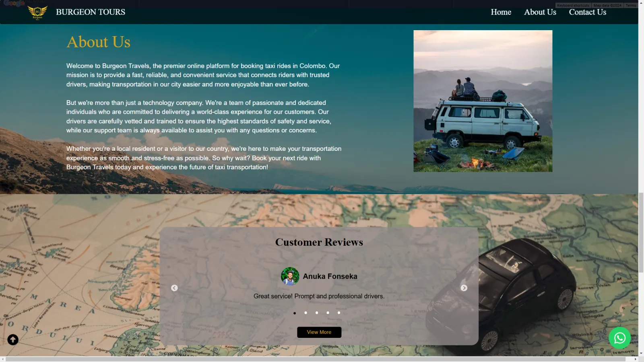Select the fourth carousel dot

pos(328,313)
